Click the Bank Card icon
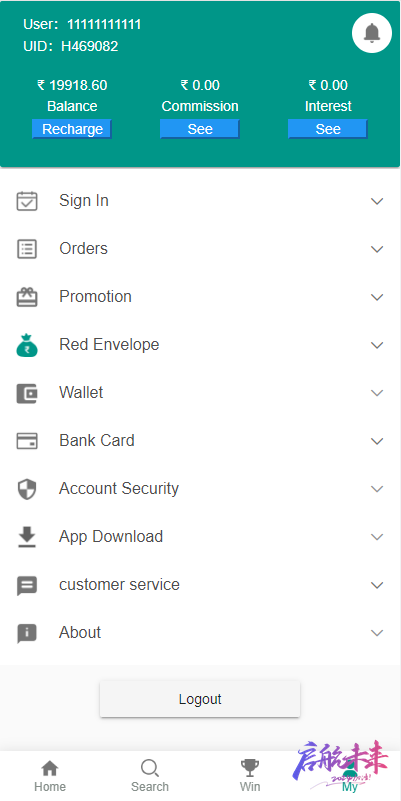 pos(27,441)
